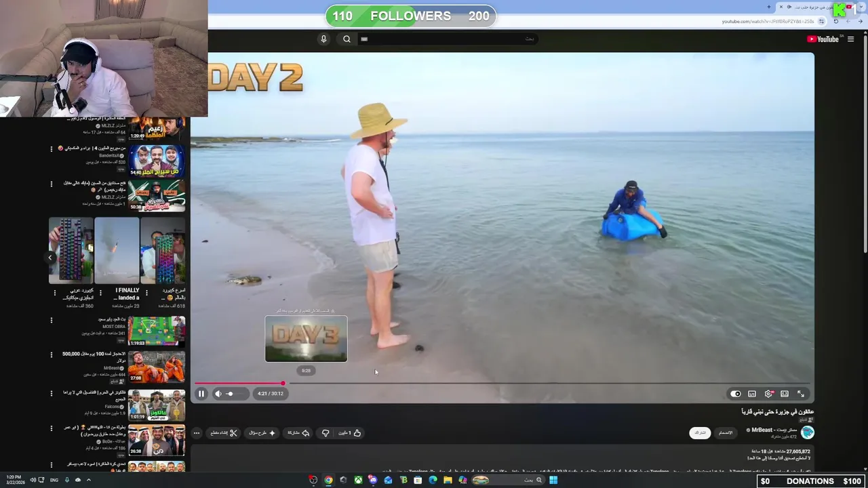The height and width of the screenshot is (488, 868).
Task: Click the Share arrow button
Action: tap(298, 433)
